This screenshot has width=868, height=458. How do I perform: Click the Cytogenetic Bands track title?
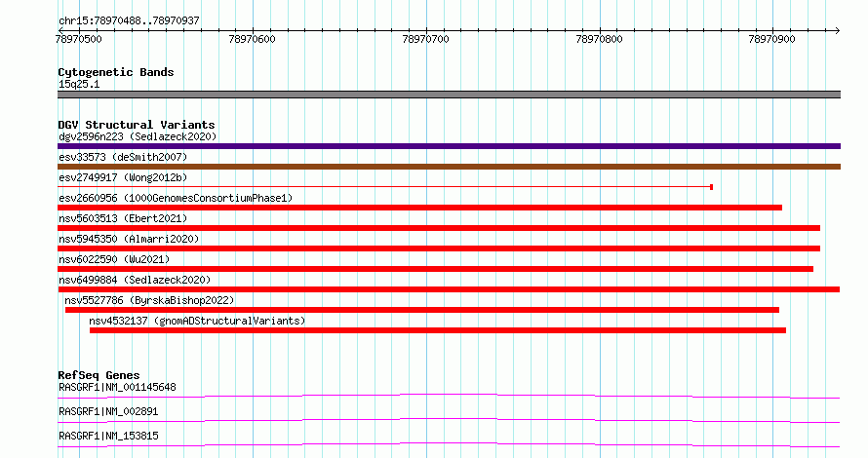coord(116,72)
